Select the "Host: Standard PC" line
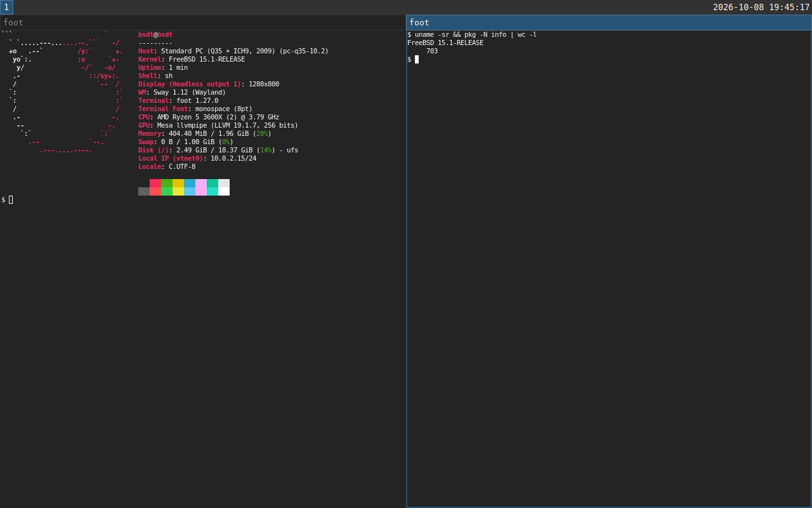Screen dimensions: 812x508 point(233,51)
